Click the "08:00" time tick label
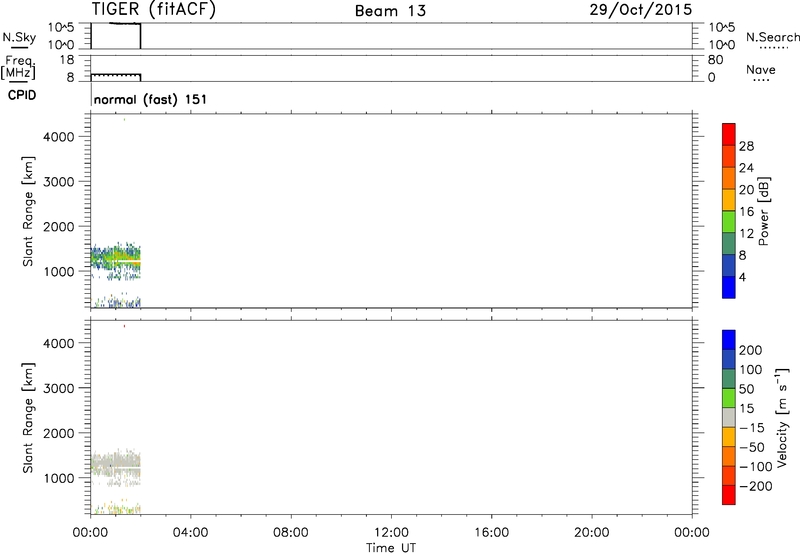Viewport: 800px width, 554px height. 290,533
